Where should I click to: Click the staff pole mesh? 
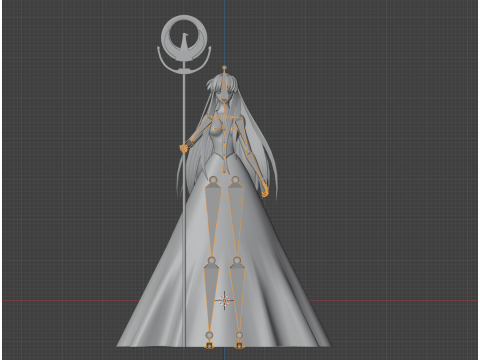184,210
